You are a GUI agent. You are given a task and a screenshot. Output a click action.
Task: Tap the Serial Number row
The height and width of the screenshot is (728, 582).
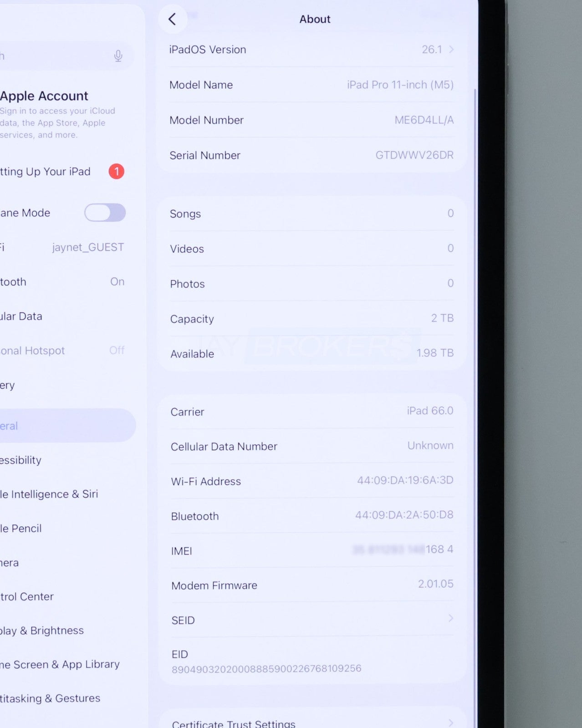click(x=311, y=155)
